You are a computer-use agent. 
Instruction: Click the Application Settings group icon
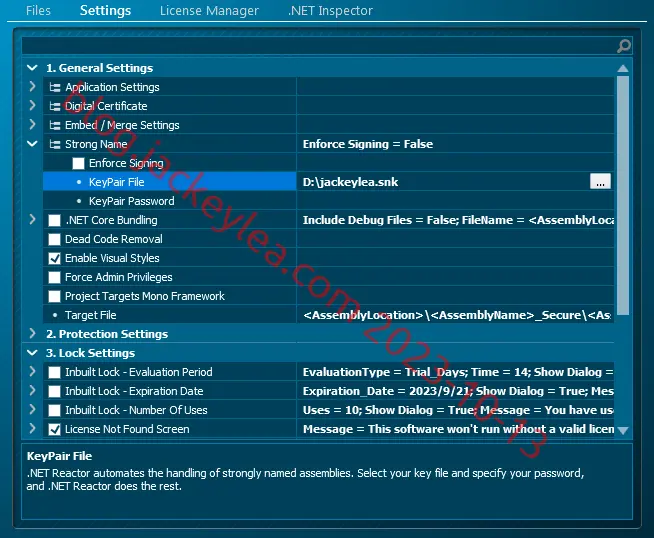tap(55, 87)
